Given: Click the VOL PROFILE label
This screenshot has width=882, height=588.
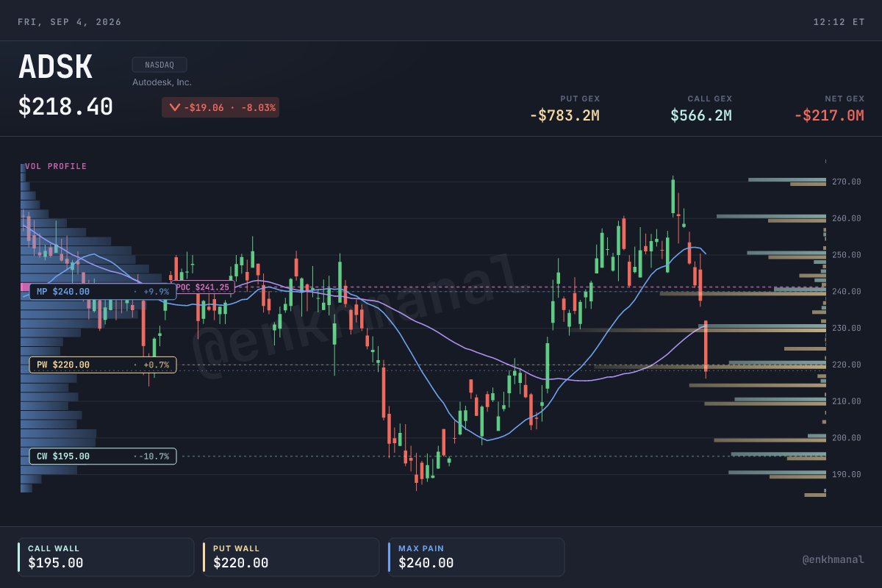Looking at the screenshot, I should point(56,166).
